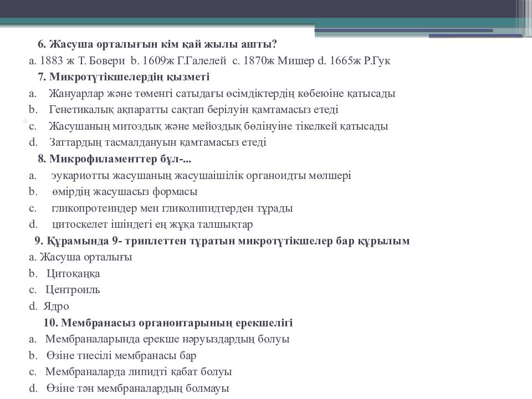Pick option d. Ядро
Image resolution: width=532 pixels, height=399 pixels.
click(49, 306)
